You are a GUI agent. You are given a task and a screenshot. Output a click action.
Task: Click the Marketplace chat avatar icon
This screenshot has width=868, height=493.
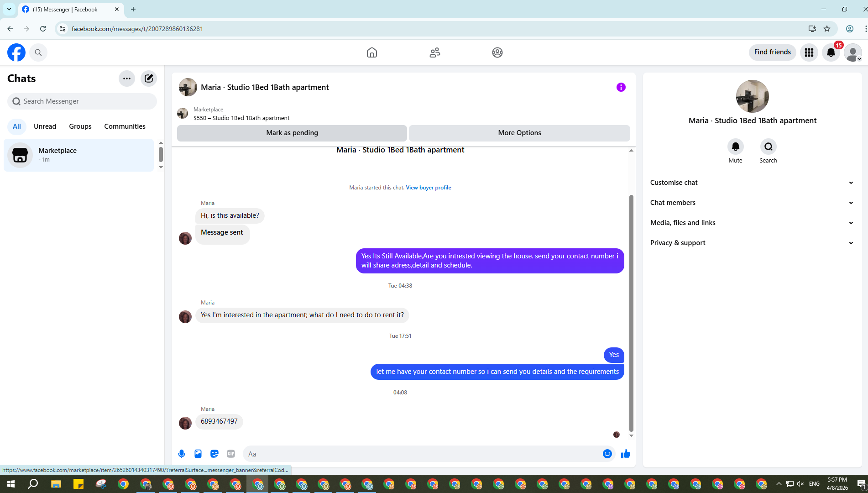[x=20, y=155]
